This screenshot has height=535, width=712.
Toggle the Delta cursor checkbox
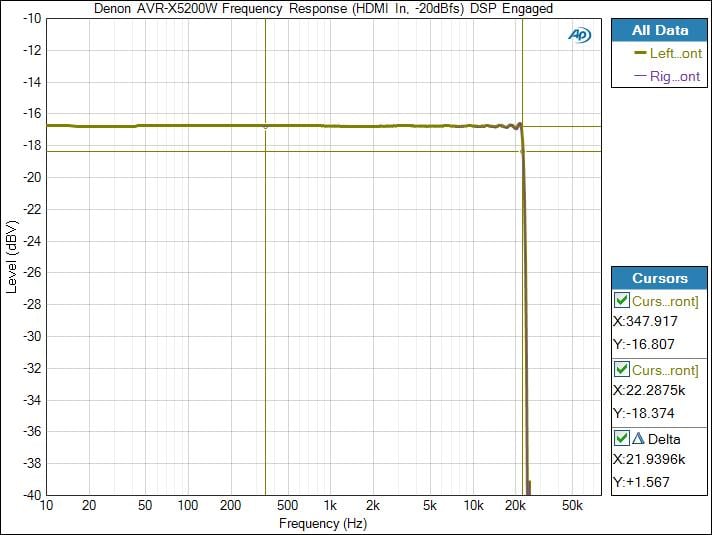(622, 438)
